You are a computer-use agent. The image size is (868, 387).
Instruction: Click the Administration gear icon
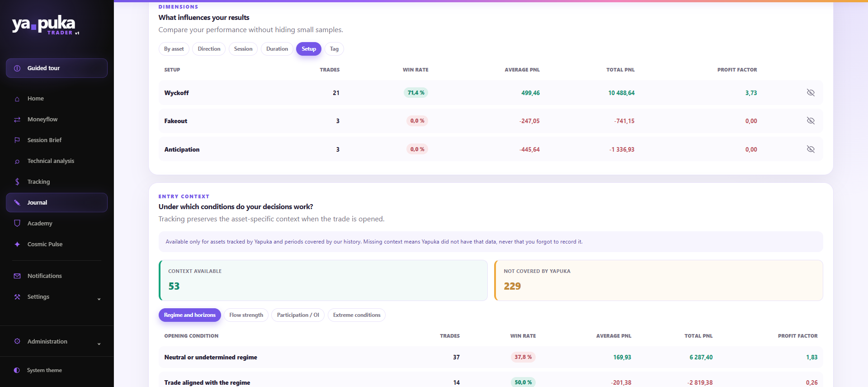point(17,341)
